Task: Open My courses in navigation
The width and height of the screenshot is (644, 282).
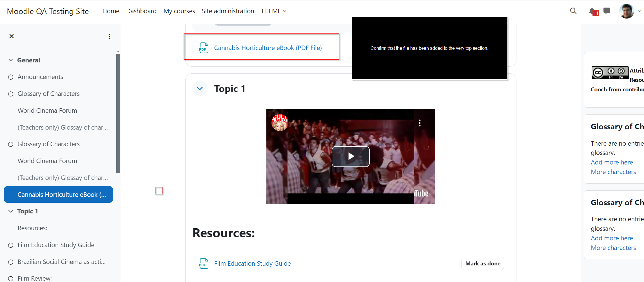Action: pos(179,11)
